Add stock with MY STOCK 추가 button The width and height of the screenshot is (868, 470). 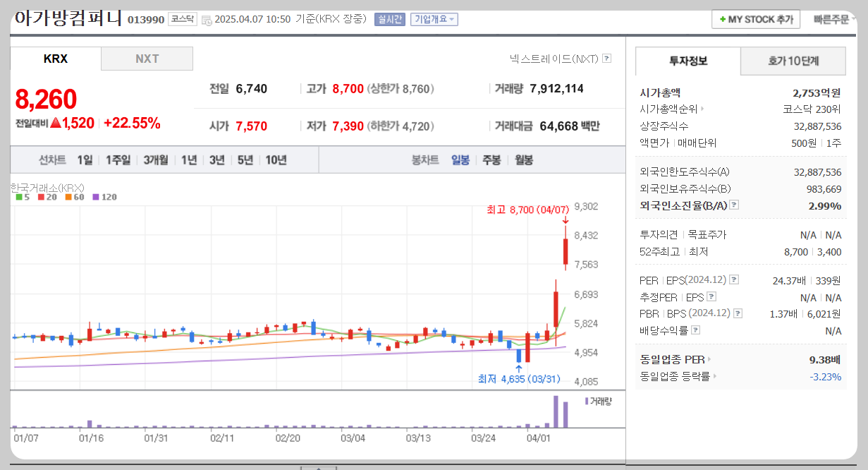(x=756, y=20)
